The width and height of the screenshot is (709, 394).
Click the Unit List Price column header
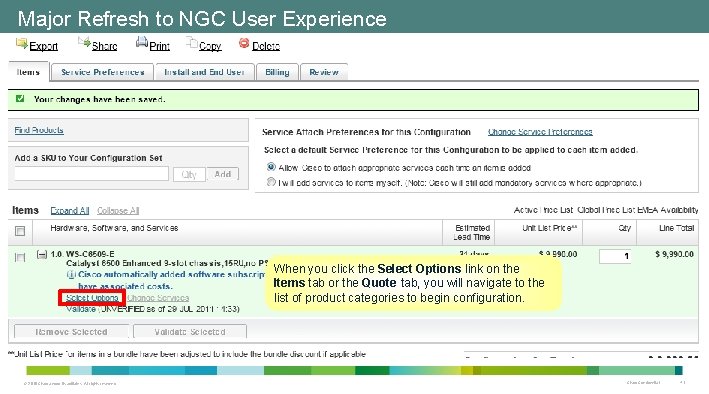549,228
